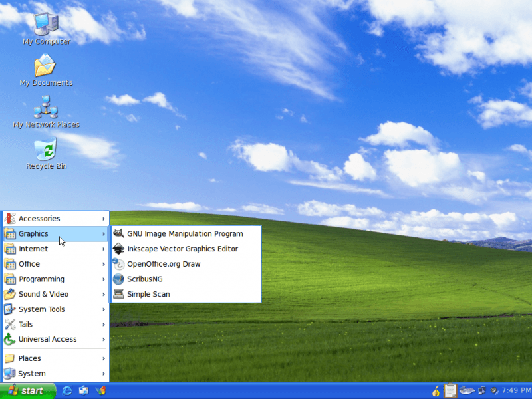Click the onion icon in system tray
The height and width of the screenshot is (399, 532).
(436, 391)
